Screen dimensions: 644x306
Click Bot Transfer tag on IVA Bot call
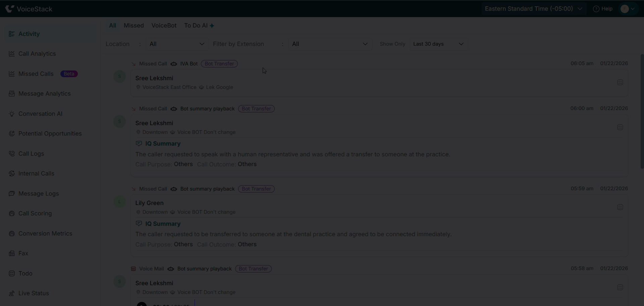point(219,64)
